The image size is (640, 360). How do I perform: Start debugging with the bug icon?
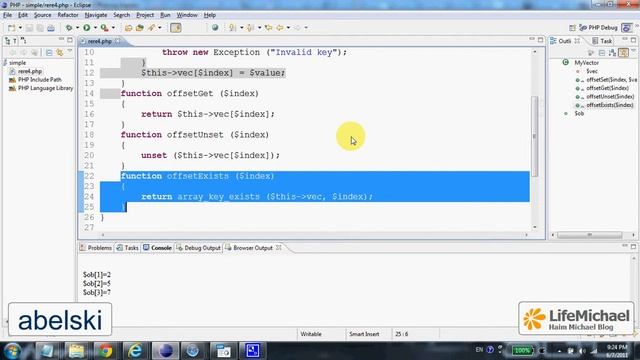click(x=69, y=28)
